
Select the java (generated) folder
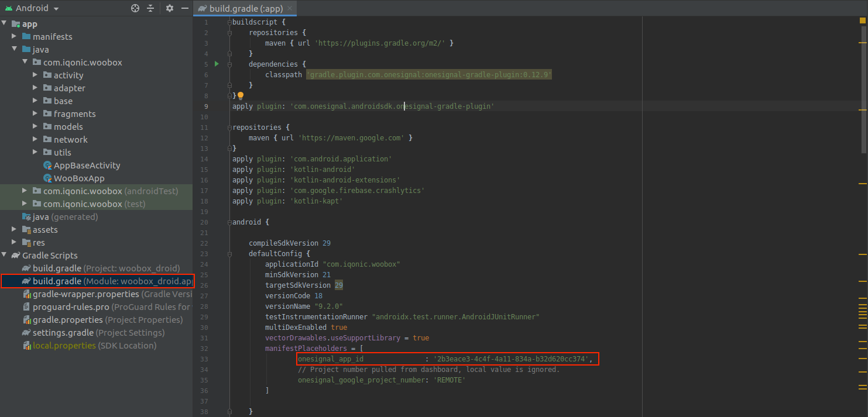click(66, 217)
